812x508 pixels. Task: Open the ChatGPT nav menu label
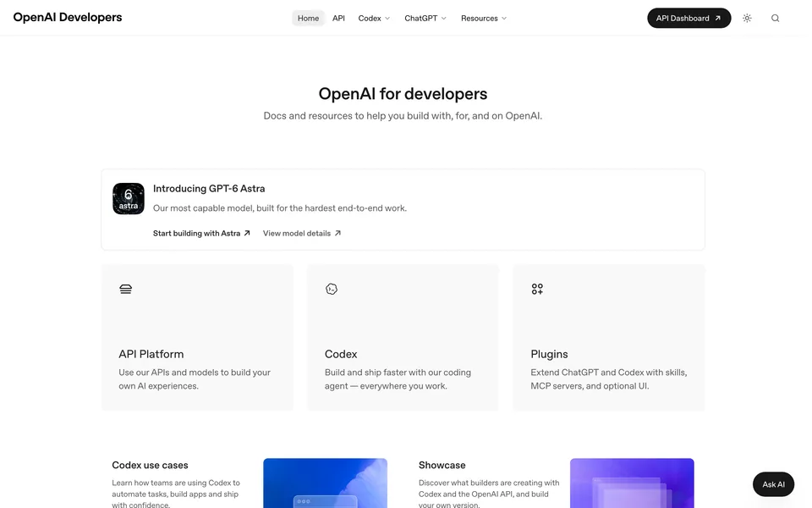pyautogui.click(x=421, y=18)
